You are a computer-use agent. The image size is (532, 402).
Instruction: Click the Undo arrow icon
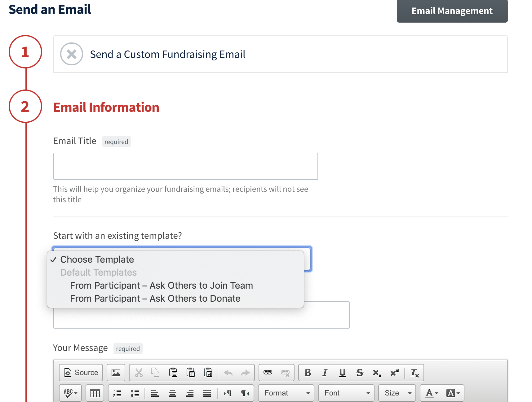coord(228,373)
